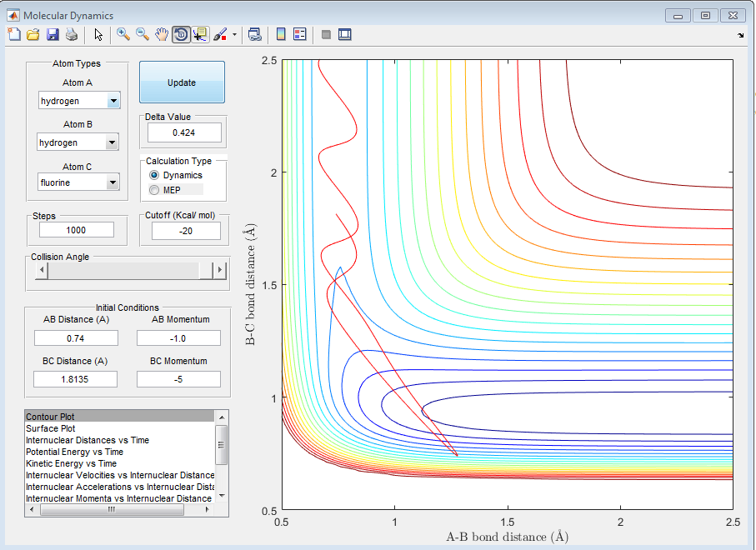The width and height of the screenshot is (756, 550).
Task: Insert a colorbar from the toolbar
Action: [281, 34]
